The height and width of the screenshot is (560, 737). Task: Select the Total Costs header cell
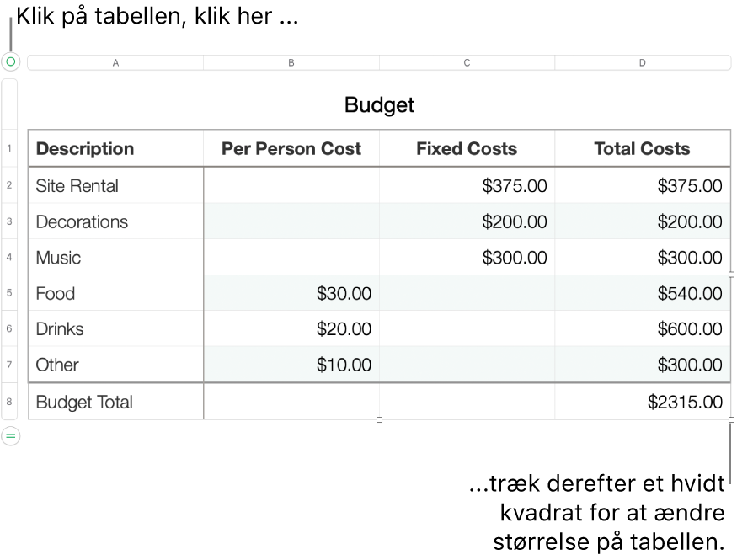[x=642, y=149]
